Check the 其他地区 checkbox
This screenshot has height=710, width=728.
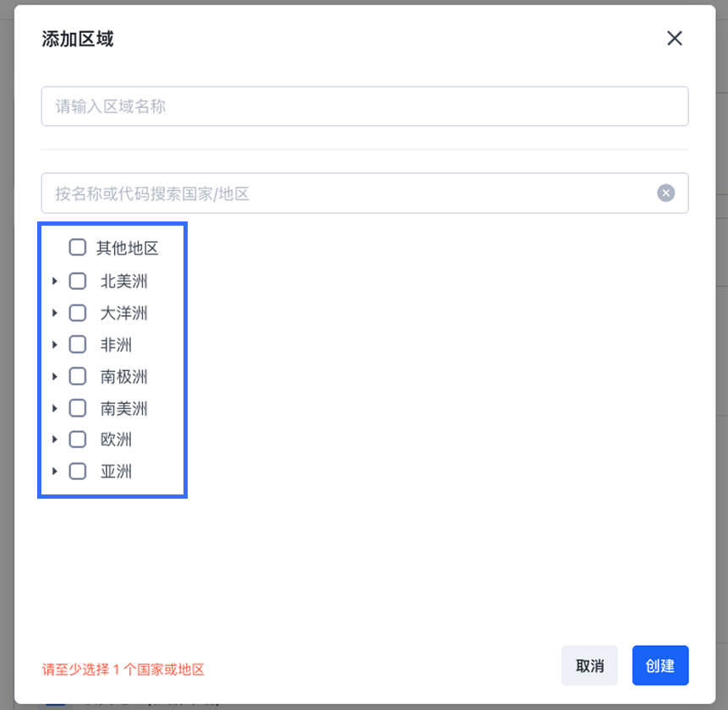(x=78, y=248)
